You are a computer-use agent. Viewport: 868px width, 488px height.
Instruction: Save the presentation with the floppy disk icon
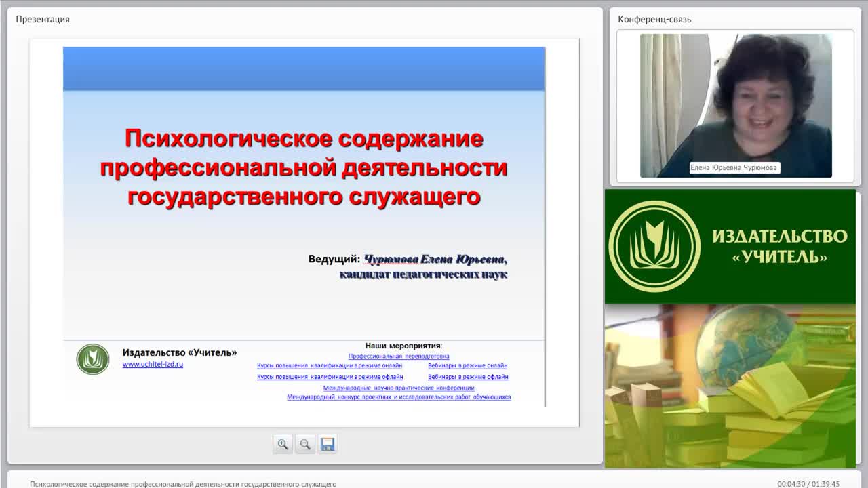[328, 444]
